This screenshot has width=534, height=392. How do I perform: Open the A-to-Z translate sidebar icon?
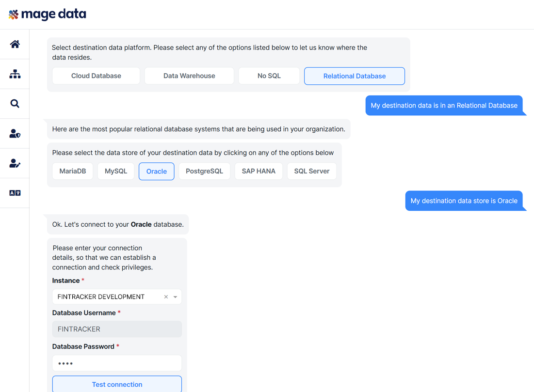15,193
